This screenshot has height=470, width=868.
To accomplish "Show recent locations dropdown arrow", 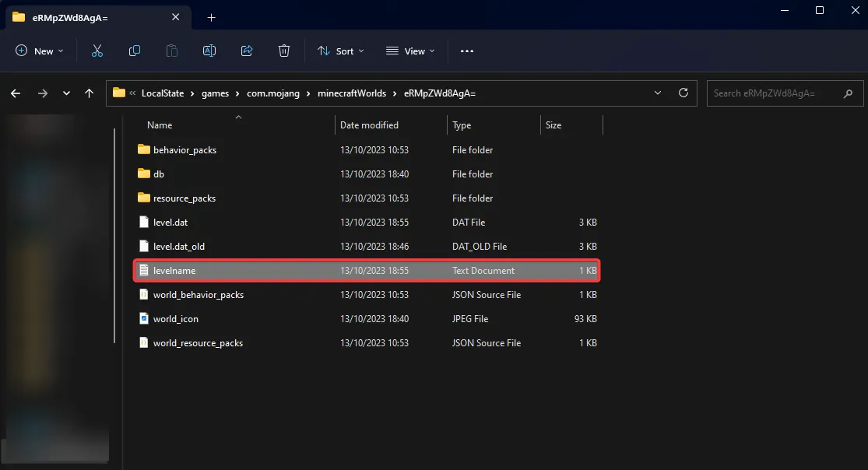I will (66, 93).
